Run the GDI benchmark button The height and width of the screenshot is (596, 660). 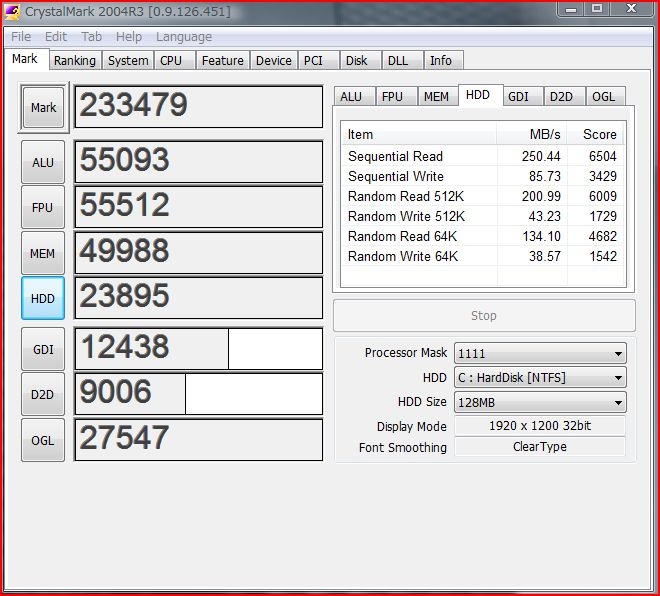tap(43, 349)
